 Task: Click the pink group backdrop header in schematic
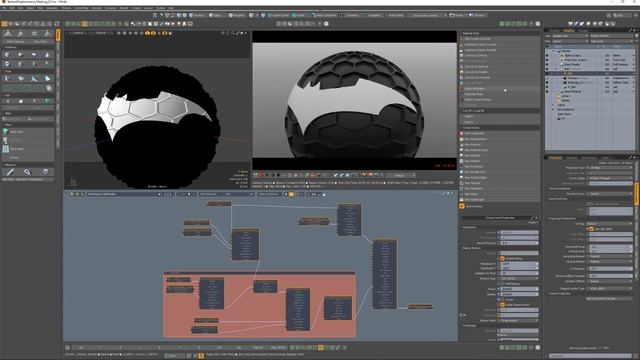(260, 273)
